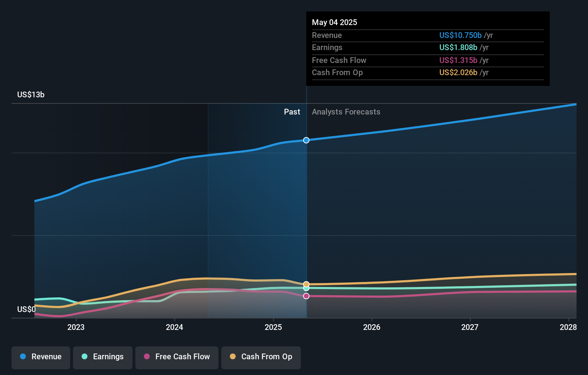Click the US$1.808b earnings value
Image resolution: width=588 pixels, height=375 pixels.
click(x=458, y=48)
